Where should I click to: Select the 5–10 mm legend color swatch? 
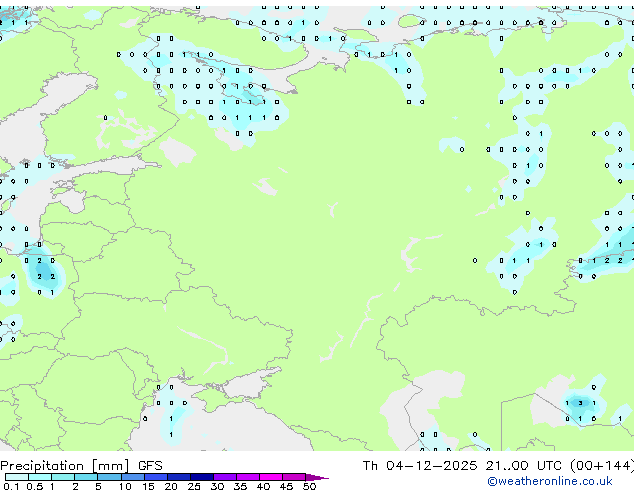110,477
